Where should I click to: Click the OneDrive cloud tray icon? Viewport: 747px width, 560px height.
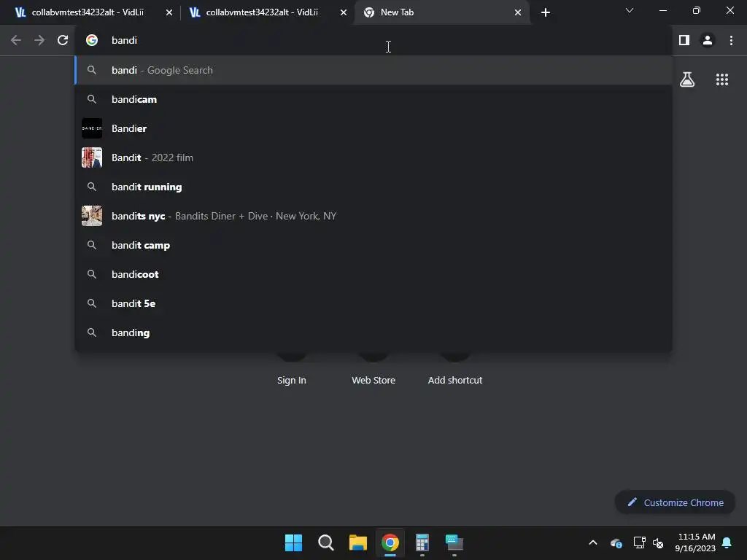click(x=616, y=542)
